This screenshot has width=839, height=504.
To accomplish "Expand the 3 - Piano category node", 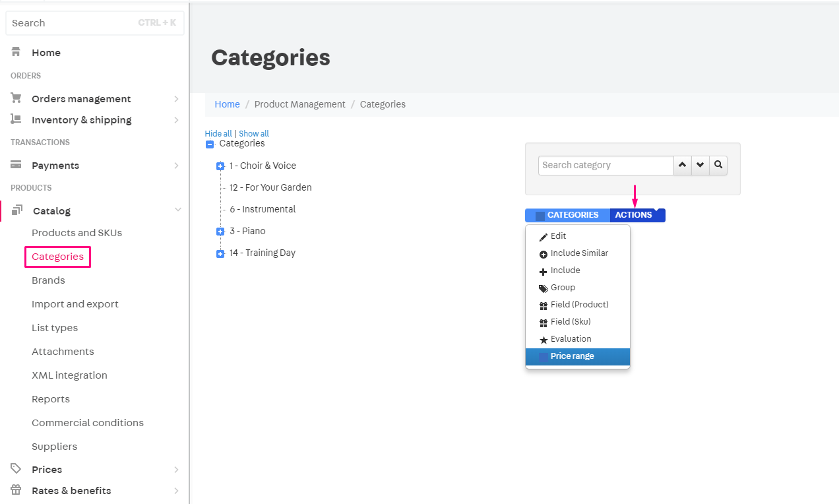I will point(220,232).
